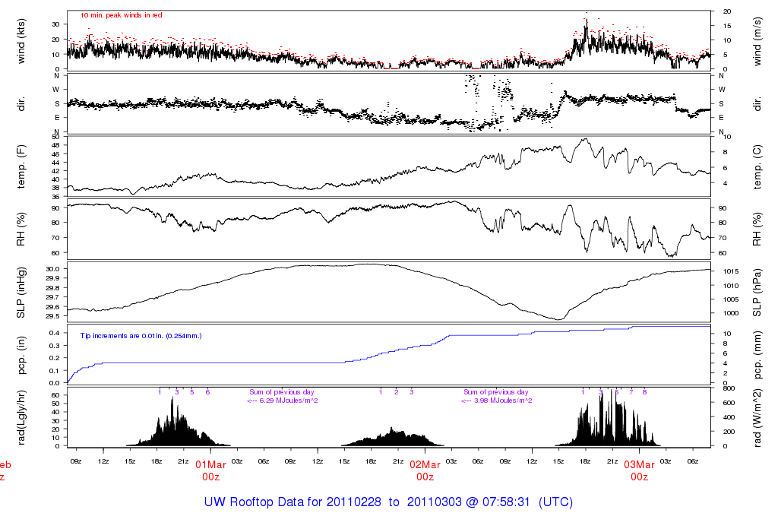Click the "10 min. peak winds in red" note

(x=122, y=15)
